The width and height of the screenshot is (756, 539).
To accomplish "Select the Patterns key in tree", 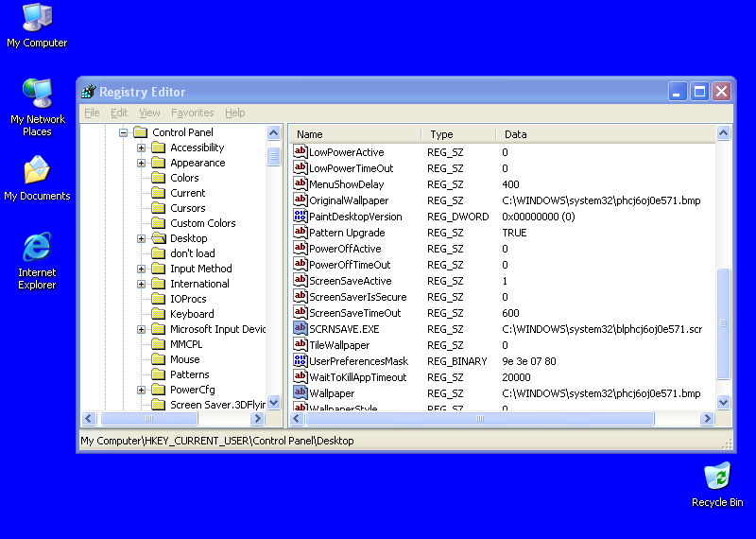I will pos(190,374).
